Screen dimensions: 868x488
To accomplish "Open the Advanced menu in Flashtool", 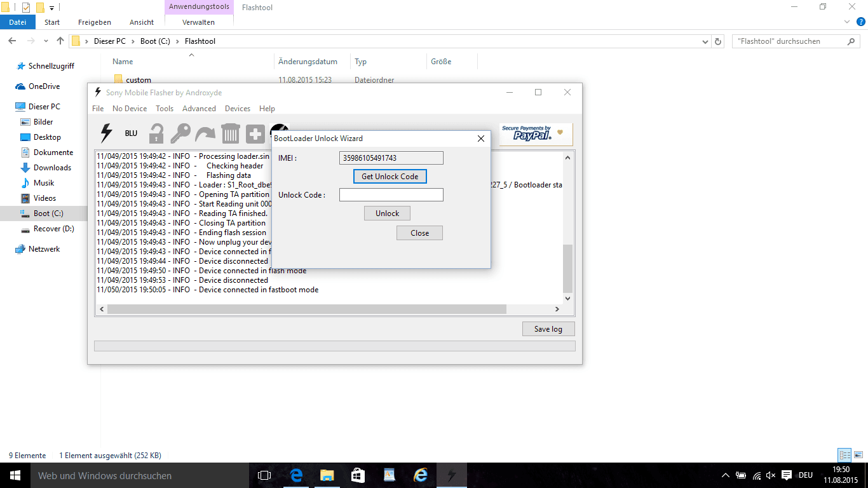I will 199,109.
